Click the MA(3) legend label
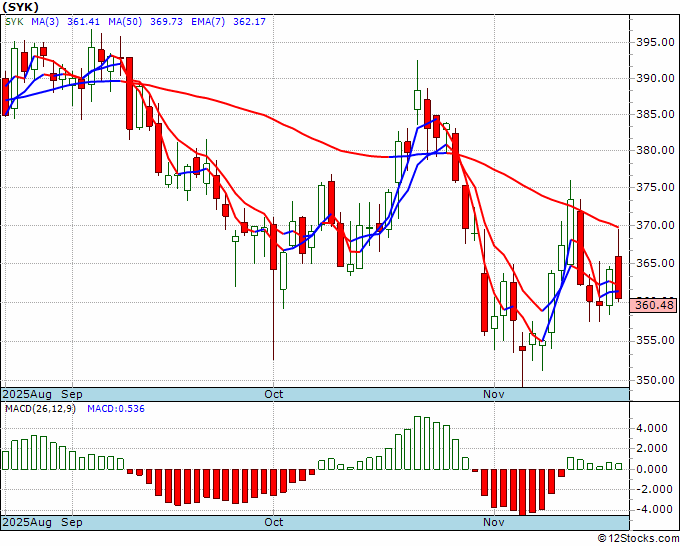This screenshot has width=680, height=546. pos(45,22)
